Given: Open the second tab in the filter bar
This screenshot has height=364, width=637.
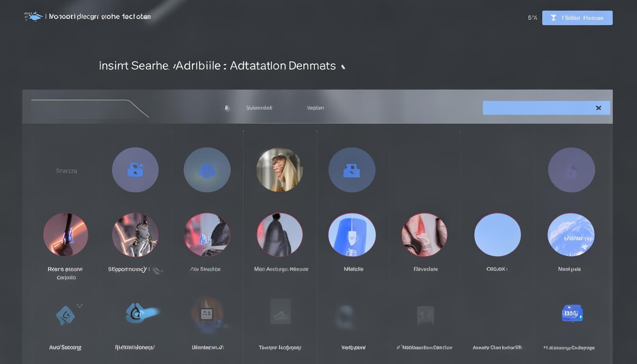Looking at the screenshot, I should (259, 108).
